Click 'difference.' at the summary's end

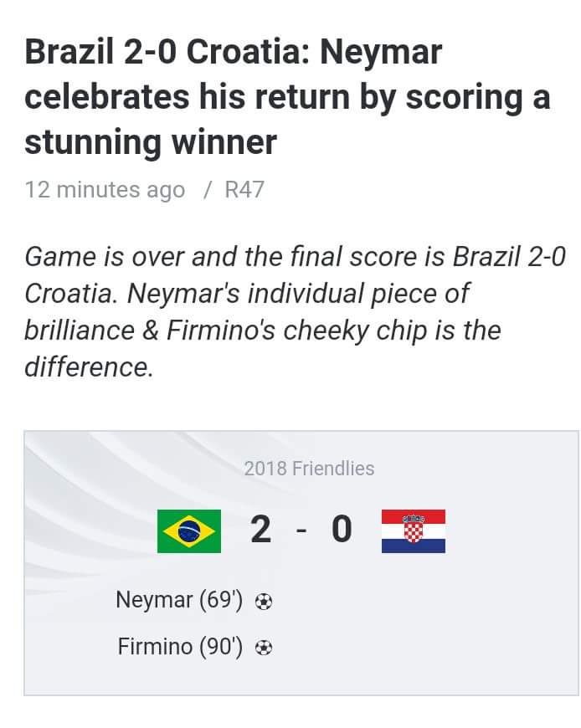click(89, 367)
